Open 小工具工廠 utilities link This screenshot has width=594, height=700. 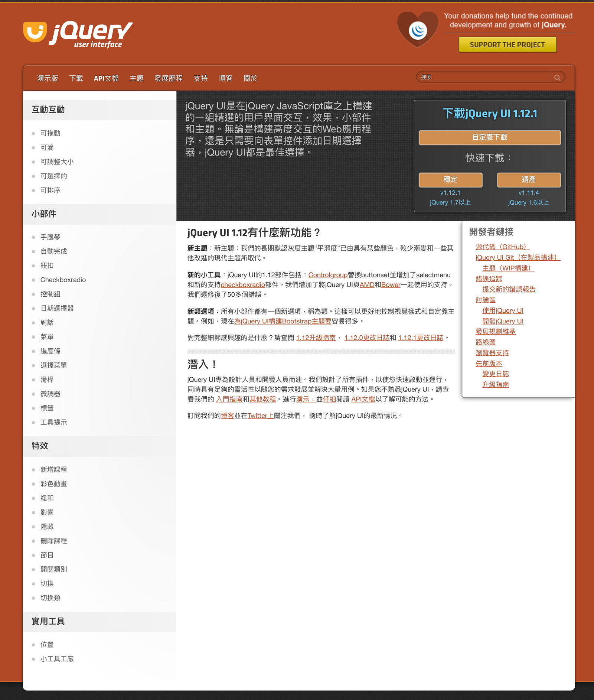tap(57, 659)
